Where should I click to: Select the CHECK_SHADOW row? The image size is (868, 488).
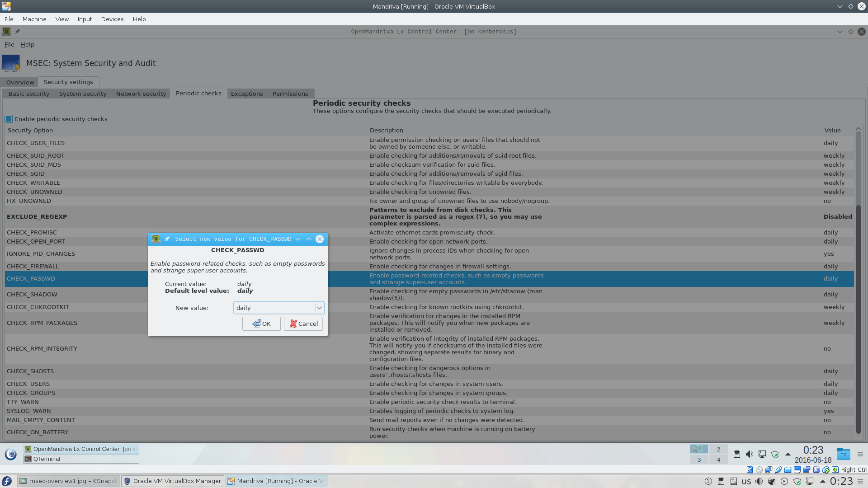click(429, 294)
